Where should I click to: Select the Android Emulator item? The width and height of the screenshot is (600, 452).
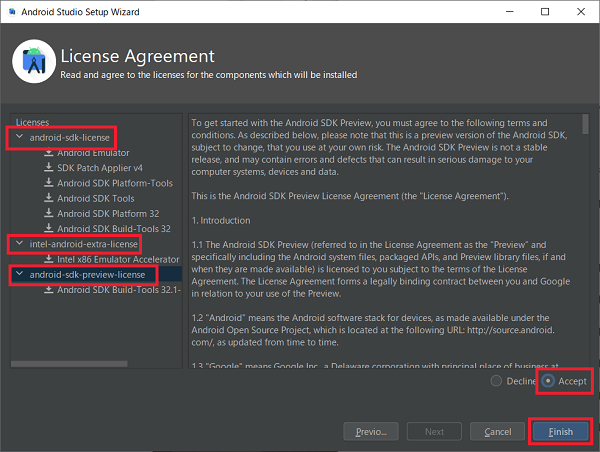pos(93,153)
